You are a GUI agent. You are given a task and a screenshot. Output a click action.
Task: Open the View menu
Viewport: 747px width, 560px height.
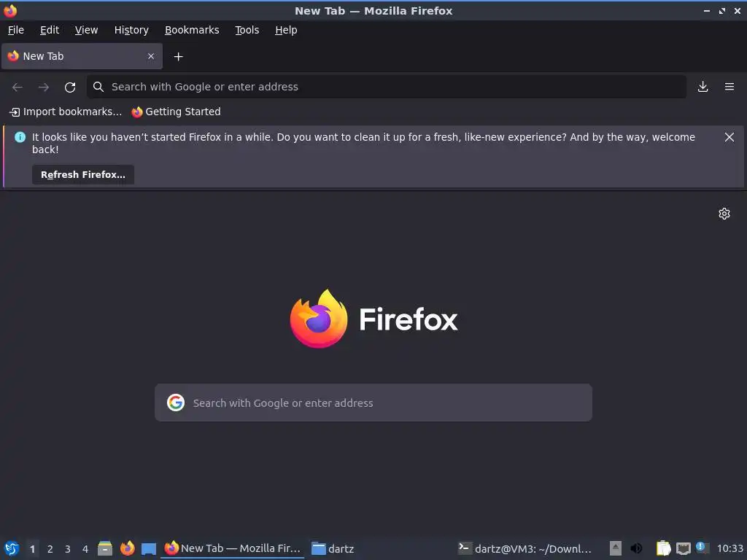86,30
